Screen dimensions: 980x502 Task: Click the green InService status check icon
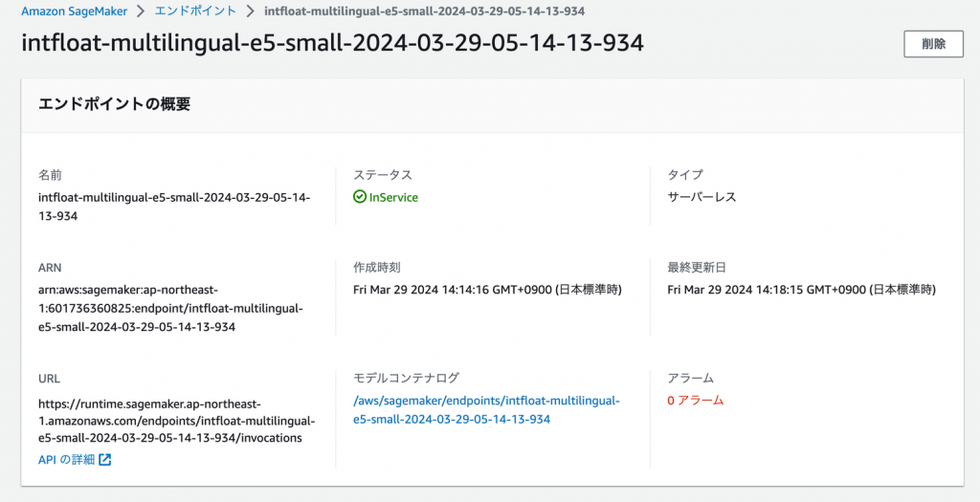360,197
